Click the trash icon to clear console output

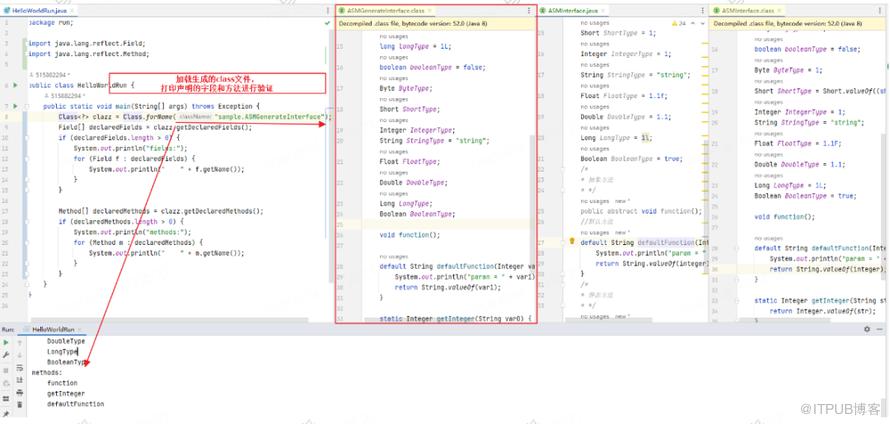[20, 405]
